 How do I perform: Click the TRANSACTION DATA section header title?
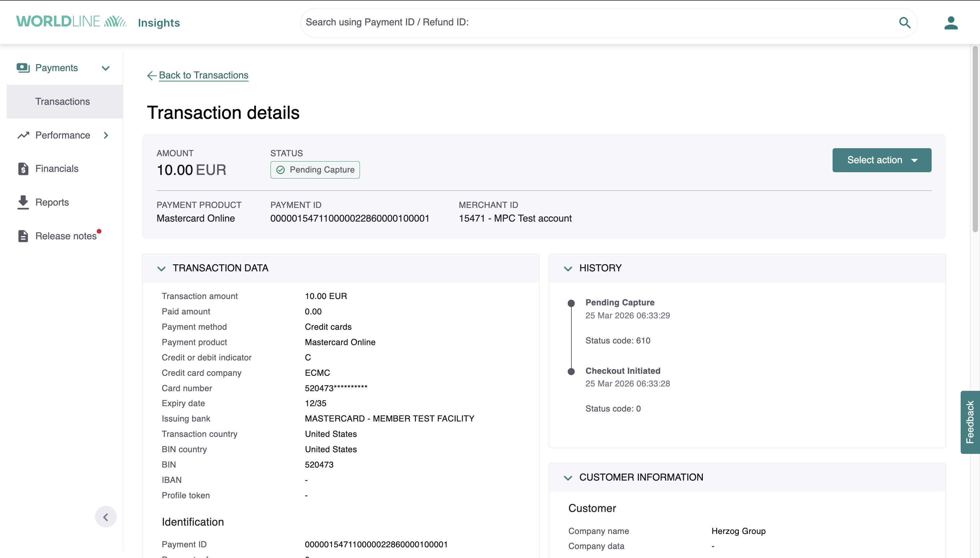(220, 268)
